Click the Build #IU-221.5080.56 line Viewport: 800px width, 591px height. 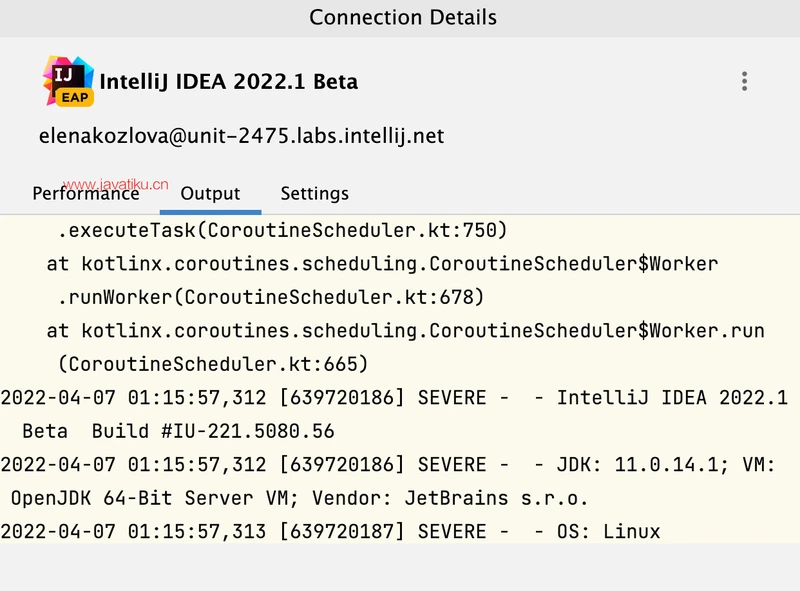click(178, 431)
